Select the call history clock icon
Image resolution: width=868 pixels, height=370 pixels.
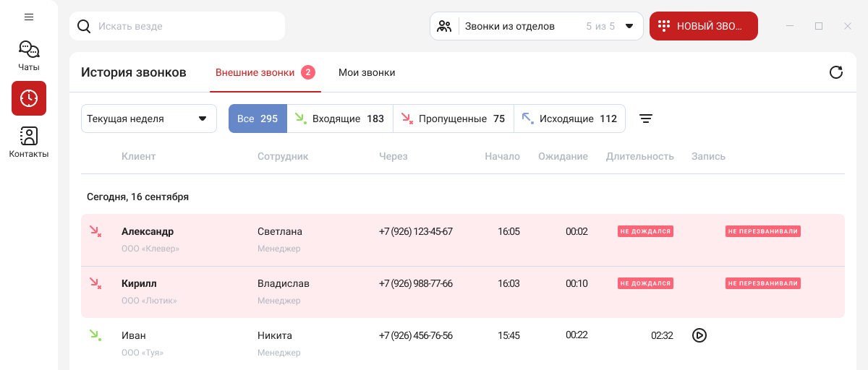click(29, 98)
